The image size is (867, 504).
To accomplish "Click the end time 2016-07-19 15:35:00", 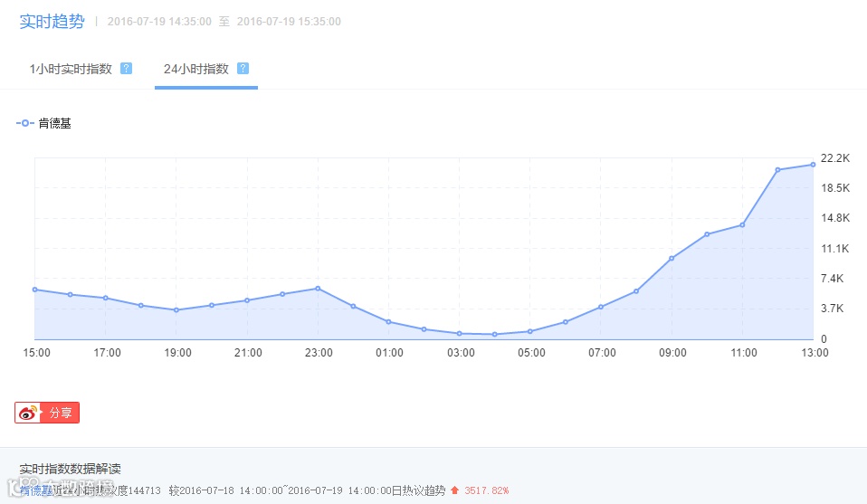I will tap(290, 22).
